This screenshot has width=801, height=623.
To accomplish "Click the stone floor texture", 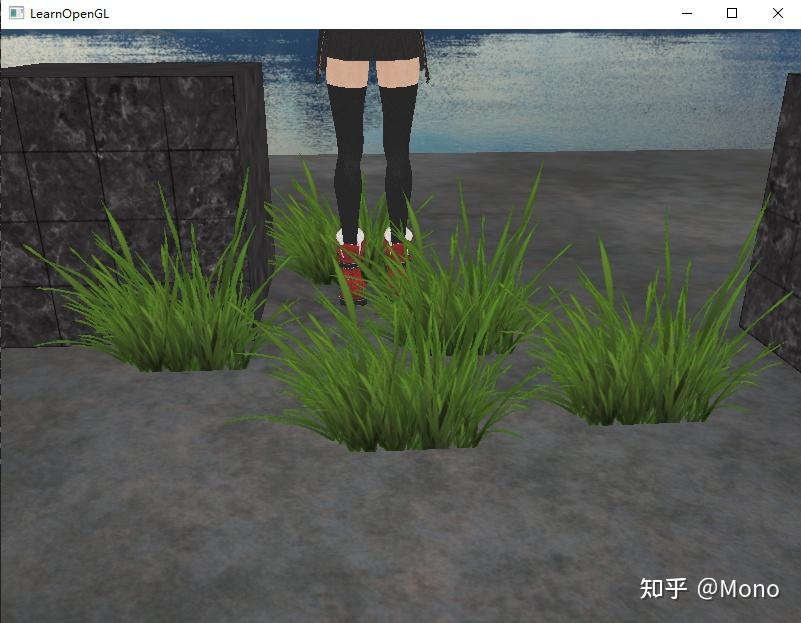I will click(250, 520).
